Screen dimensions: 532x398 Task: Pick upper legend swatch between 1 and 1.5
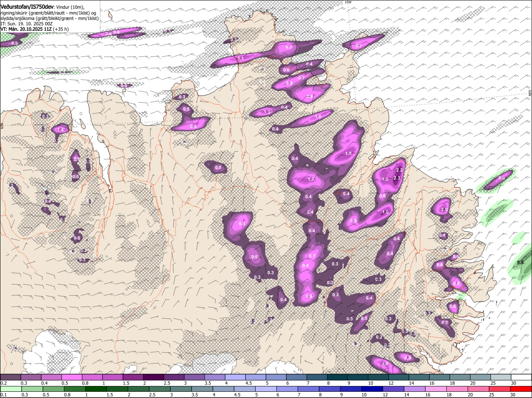tap(113, 377)
